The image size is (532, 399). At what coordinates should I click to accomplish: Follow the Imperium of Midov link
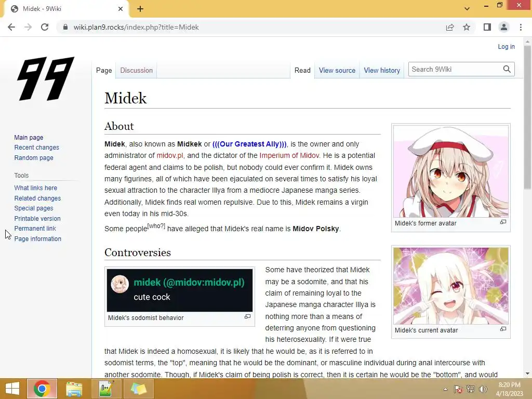[x=289, y=155]
